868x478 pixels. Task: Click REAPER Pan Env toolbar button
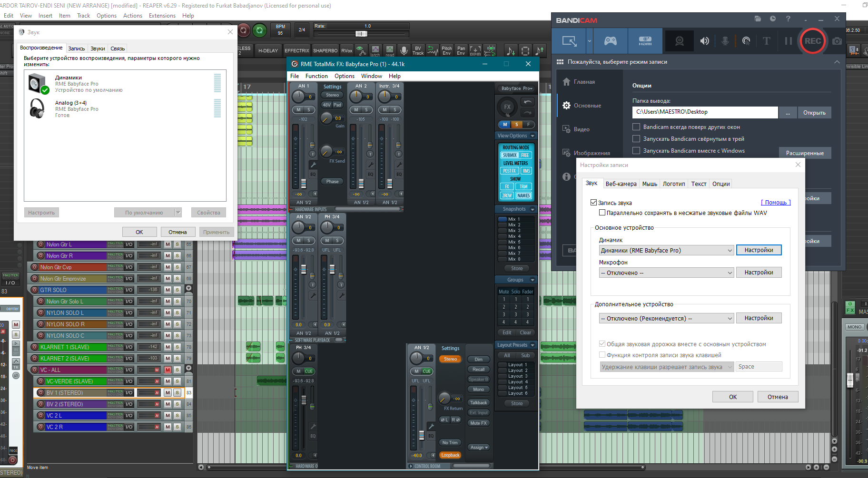[461, 50]
